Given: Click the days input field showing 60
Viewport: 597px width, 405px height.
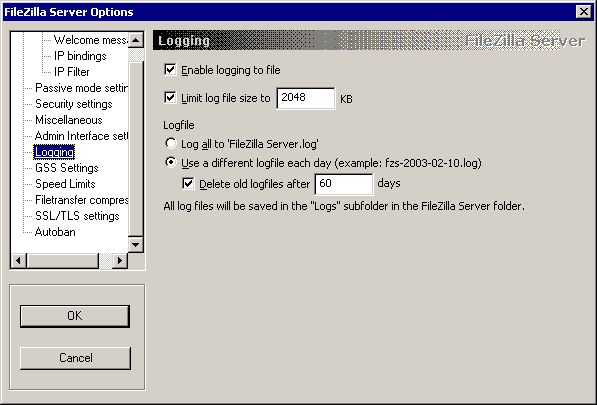Looking at the screenshot, I should [344, 184].
